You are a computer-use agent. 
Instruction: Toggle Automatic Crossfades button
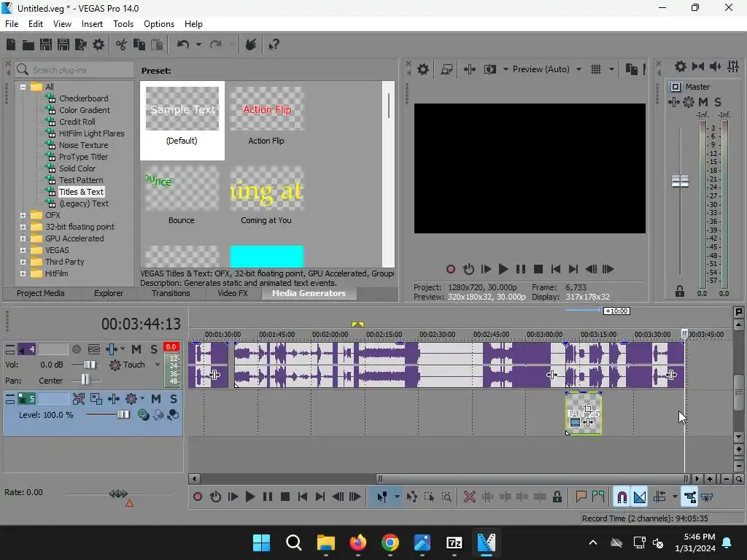(639, 497)
